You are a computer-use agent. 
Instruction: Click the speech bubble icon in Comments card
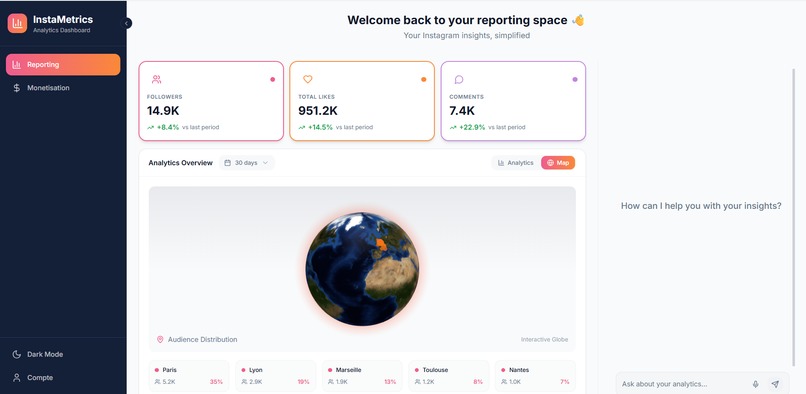[459, 79]
